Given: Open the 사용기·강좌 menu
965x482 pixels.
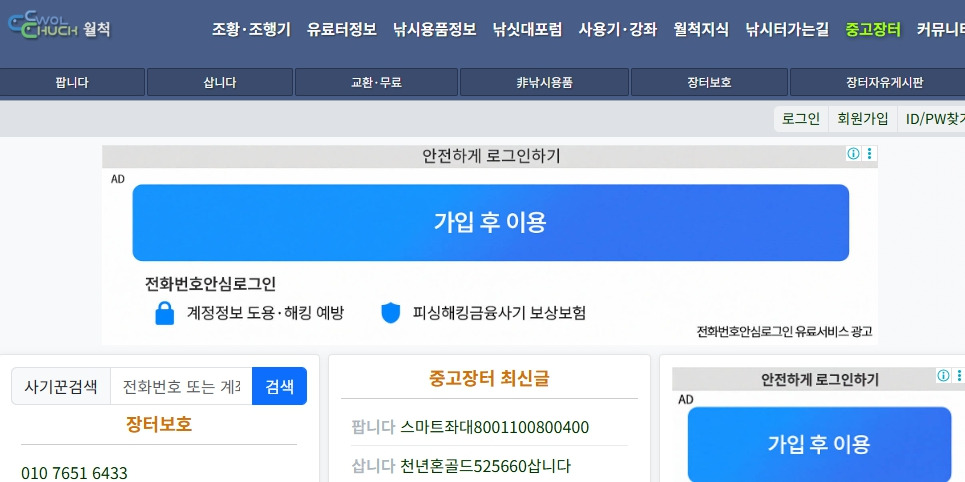Looking at the screenshot, I should pyautogui.click(x=618, y=29).
